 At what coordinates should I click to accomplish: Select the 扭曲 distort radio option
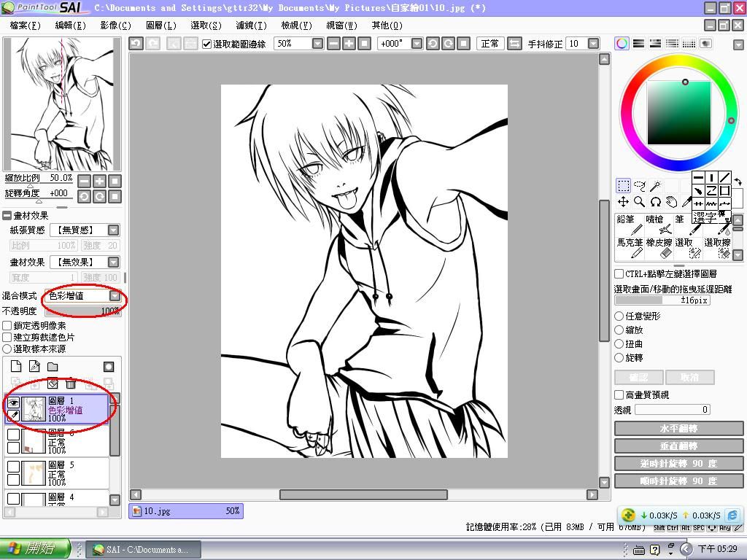tap(619, 343)
